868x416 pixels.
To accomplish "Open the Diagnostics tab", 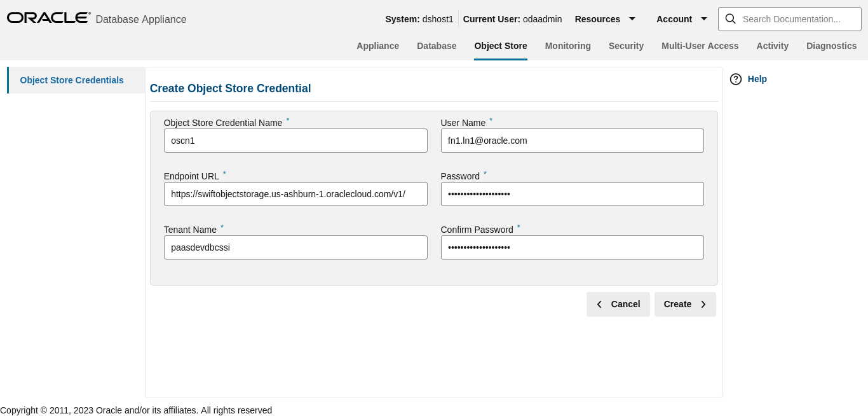I will (831, 46).
